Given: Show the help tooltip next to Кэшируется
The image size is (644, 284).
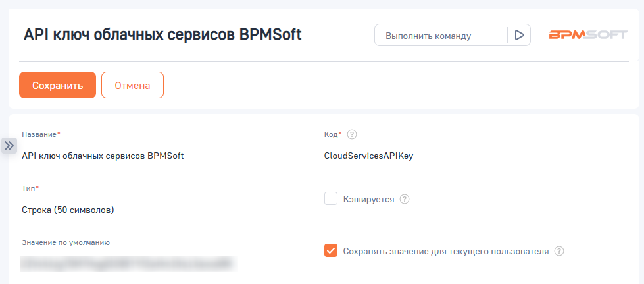Looking at the screenshot, I should tap(405, 199).
